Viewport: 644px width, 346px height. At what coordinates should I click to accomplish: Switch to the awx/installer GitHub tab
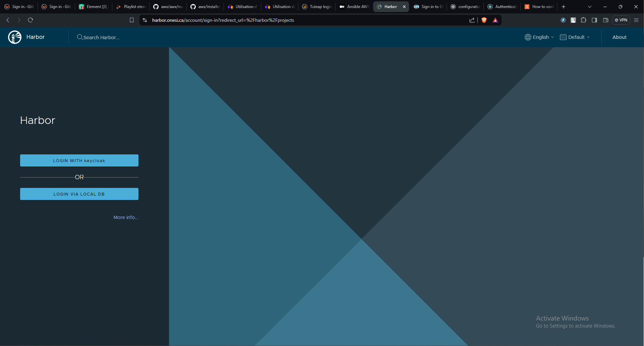pyautogui.click(x=205, y=7)
